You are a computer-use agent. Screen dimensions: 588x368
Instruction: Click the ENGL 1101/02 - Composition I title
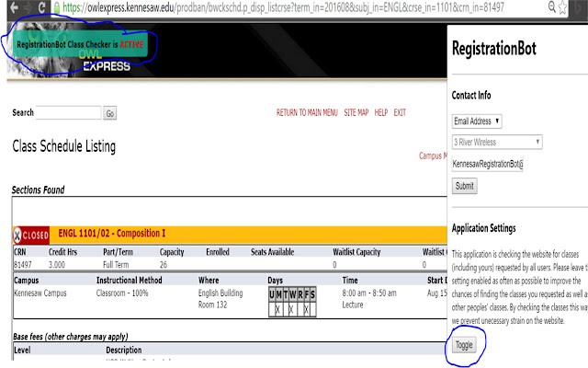click(x=112, y=233)
